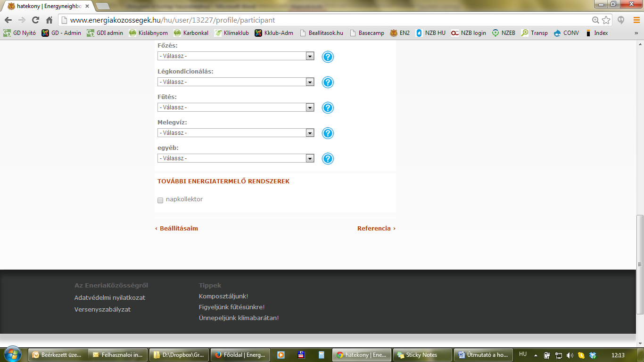Open the Ünnepeljünk klímabarátan! link
Screen dimensions: 644x362
[x=239, y=318]
